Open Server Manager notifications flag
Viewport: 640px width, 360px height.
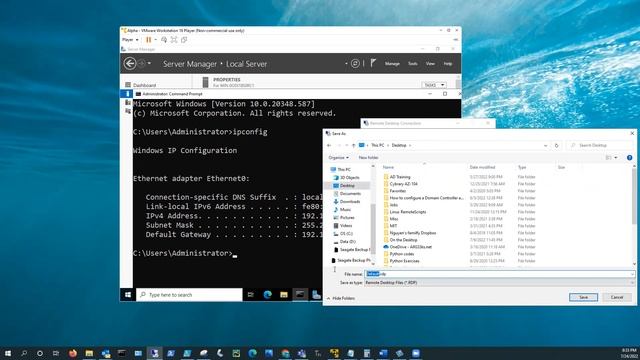373,63
